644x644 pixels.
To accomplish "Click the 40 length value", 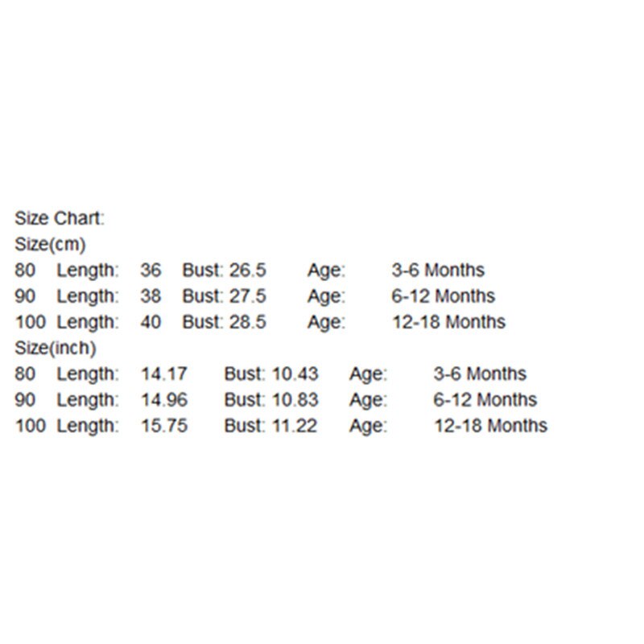I will pos(151,322).
